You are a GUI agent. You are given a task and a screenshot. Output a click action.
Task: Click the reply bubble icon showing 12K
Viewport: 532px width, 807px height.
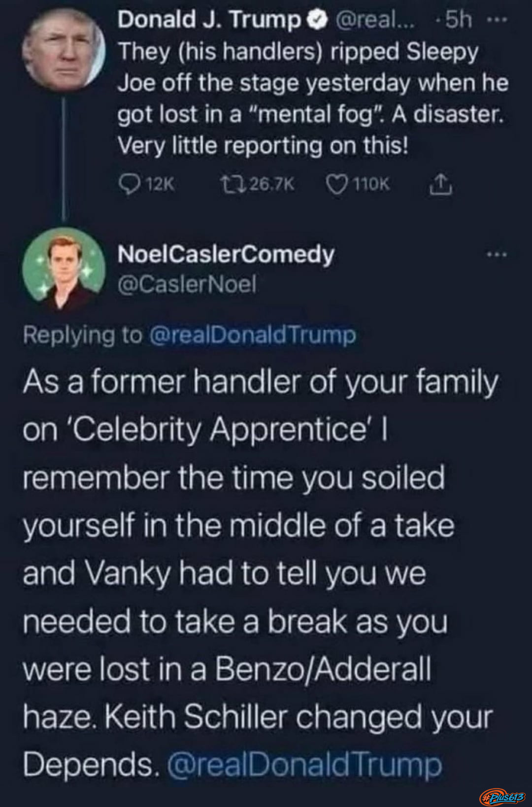[130, 184]
